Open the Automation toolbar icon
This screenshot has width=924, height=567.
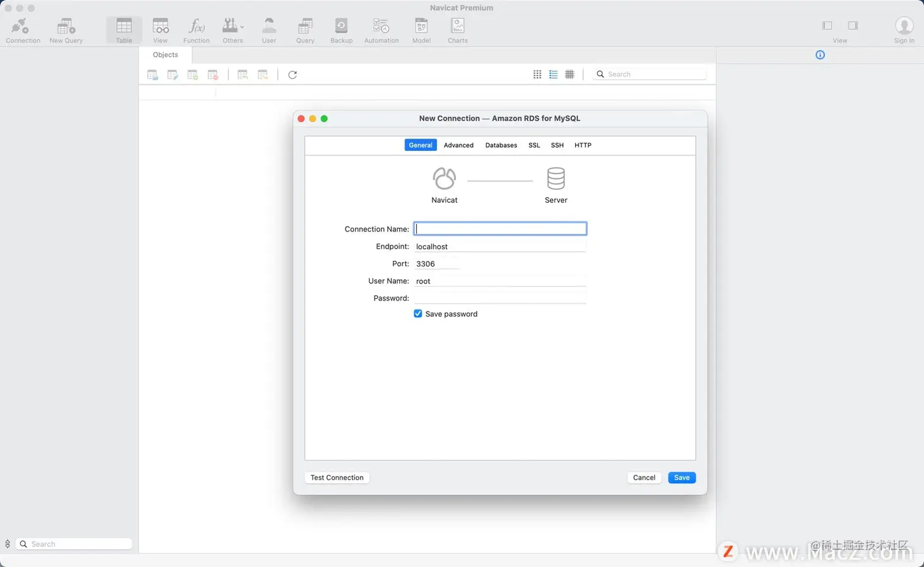(381, 26)
